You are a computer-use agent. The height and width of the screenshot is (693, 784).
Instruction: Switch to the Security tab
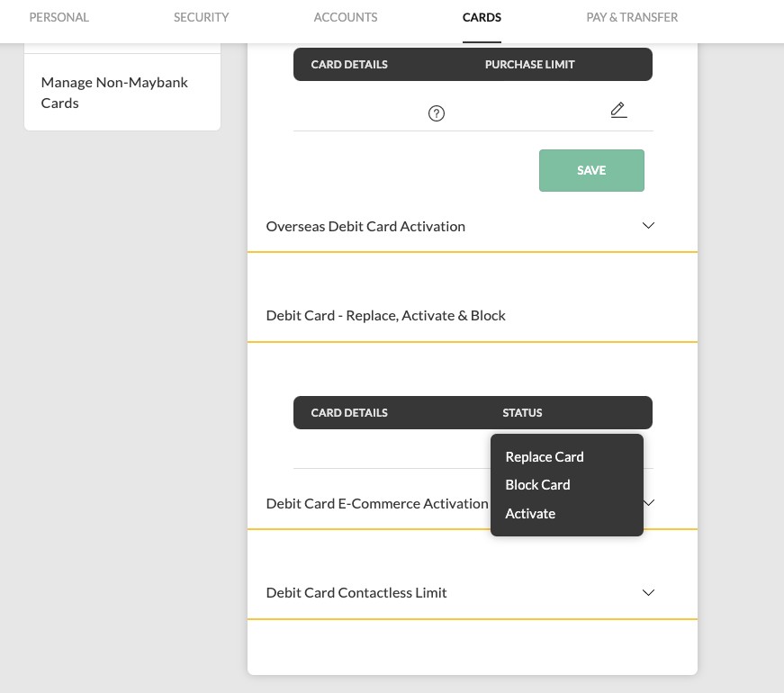pyautogui.click(x=201, y=17)
